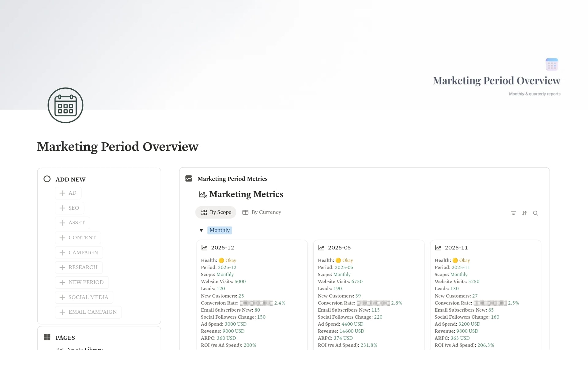Click the NEW PERIOD button
Screen dimensions: 588x367
81,282
